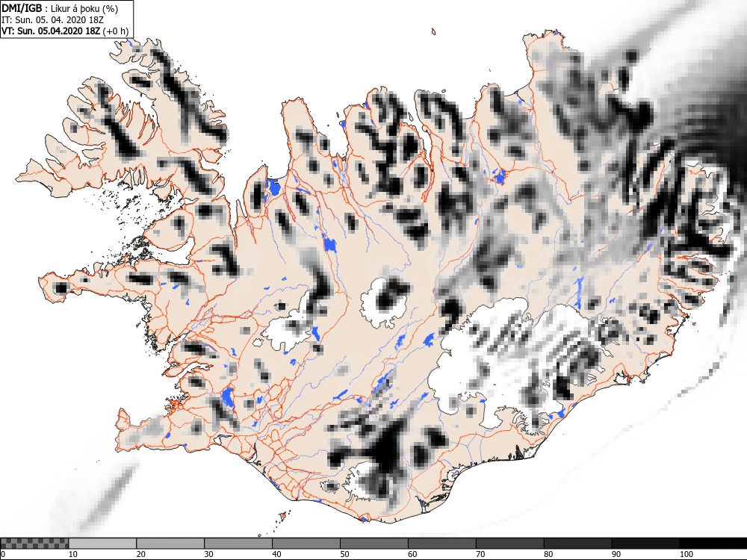747x560 pixels.
Task: Click the 80-90 percent legend swatch
Action: click(578, 544)
